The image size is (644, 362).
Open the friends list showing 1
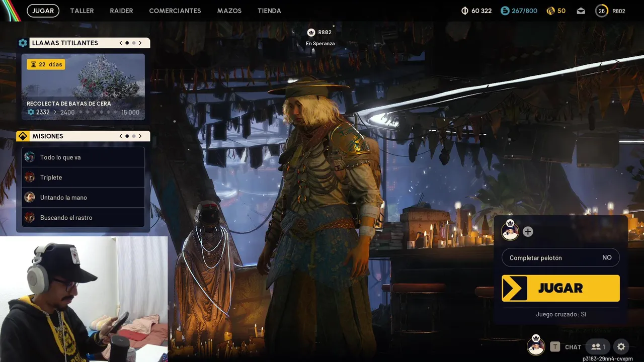coord(598,346)
